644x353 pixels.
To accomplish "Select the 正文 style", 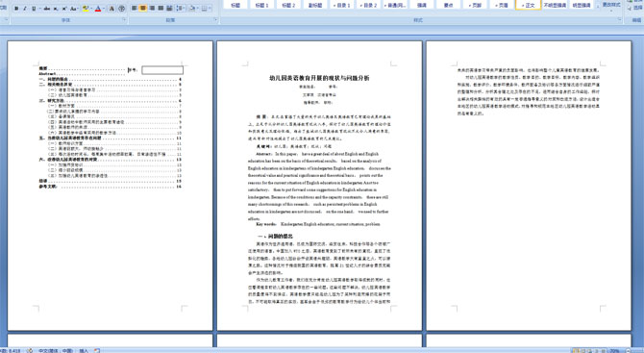I will click(x=529, y=5).
